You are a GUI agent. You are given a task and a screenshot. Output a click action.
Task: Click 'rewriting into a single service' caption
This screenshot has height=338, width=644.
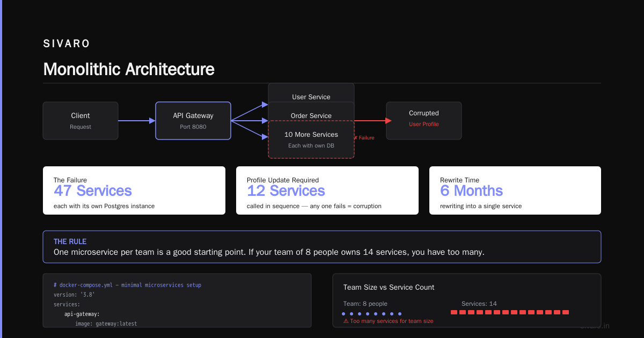pyautogui.click(x=481, y=206)
